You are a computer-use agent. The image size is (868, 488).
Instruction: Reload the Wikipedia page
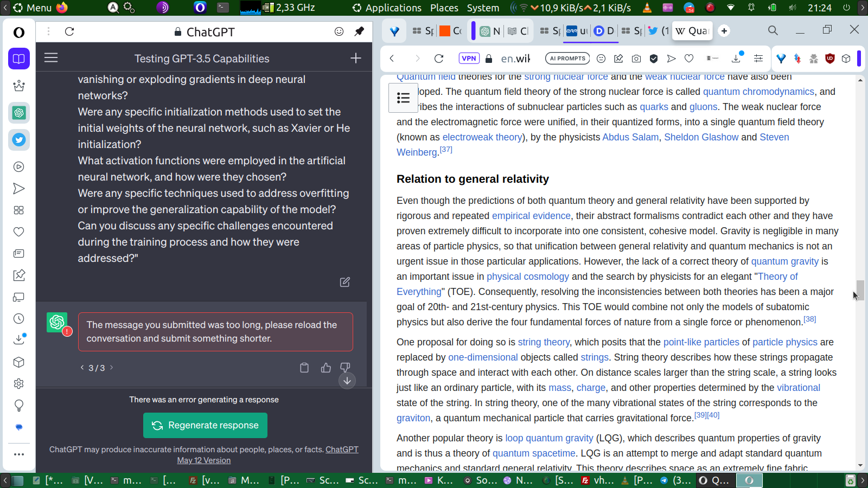439,59
